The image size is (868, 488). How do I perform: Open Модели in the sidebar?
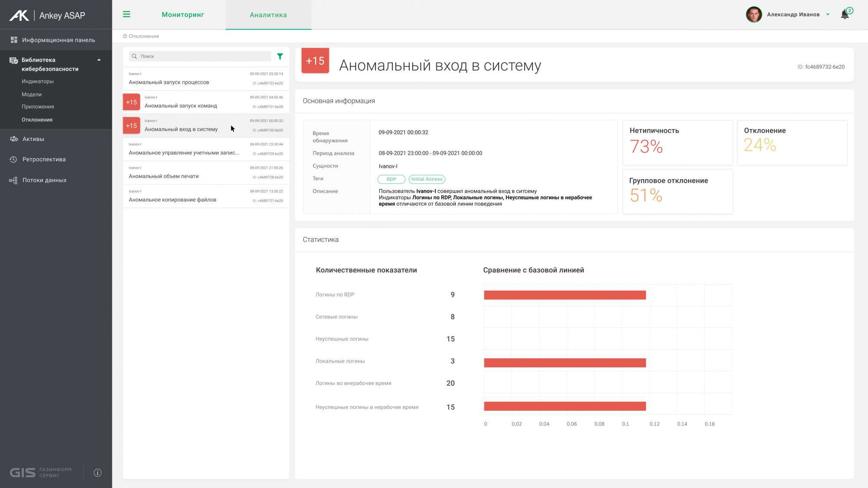click(x=32, y=95)
